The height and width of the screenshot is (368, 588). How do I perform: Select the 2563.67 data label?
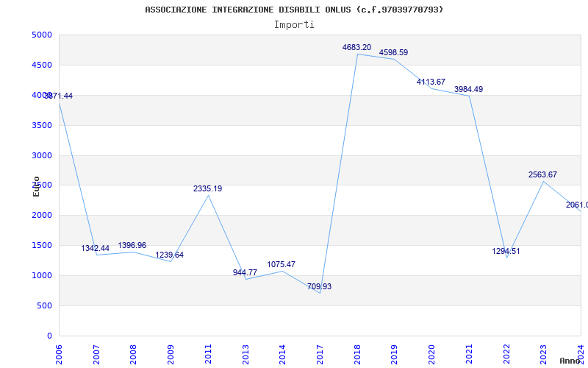click(x=542, y=174)
